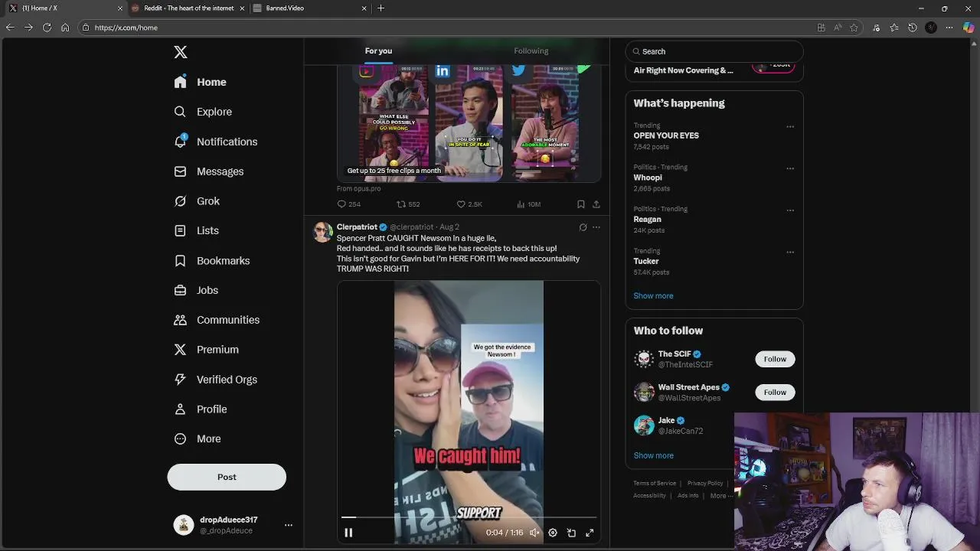Bookmark the opus.pro ad post
Screen dimensions: 980x551
(581, 204)
